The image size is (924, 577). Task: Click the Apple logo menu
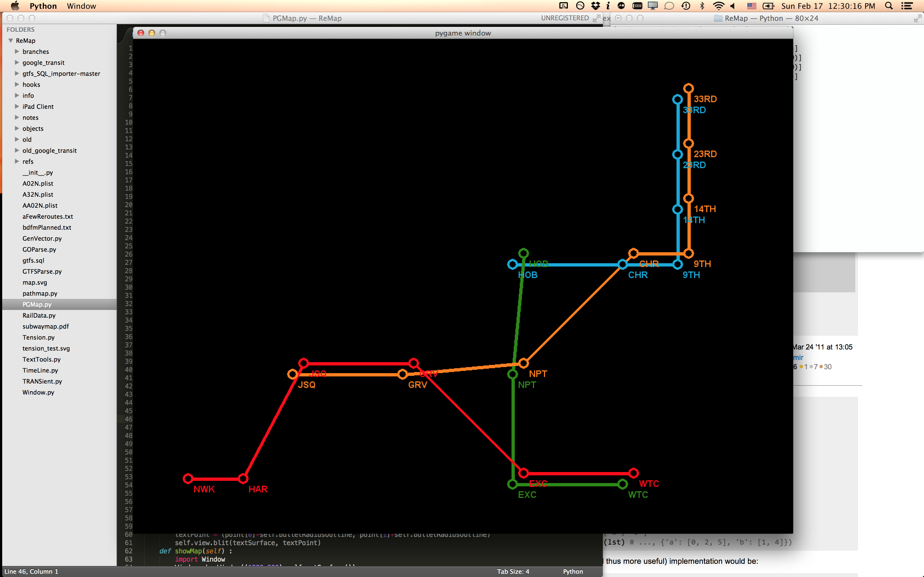(x=15, y=6)
